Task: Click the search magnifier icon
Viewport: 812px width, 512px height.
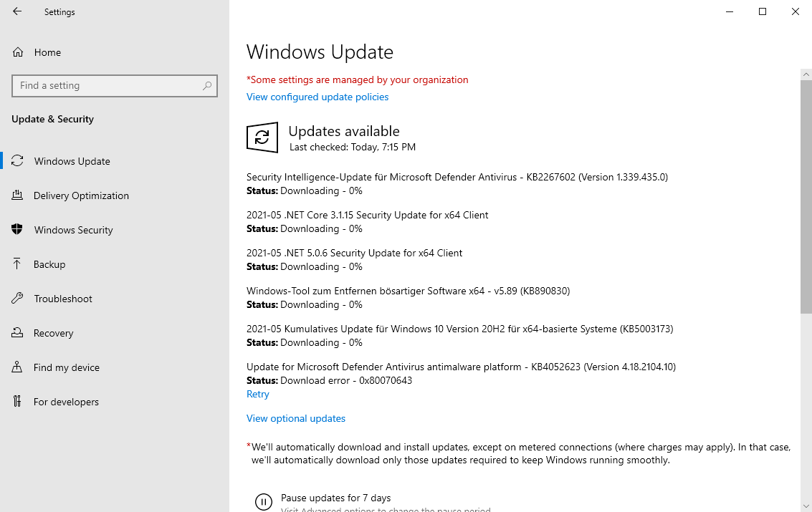Action: pyautogui.click(x=207, y=86)
